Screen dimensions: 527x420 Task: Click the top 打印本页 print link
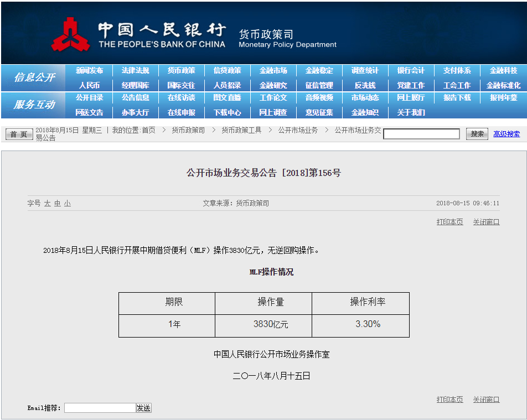coord(449,222)
